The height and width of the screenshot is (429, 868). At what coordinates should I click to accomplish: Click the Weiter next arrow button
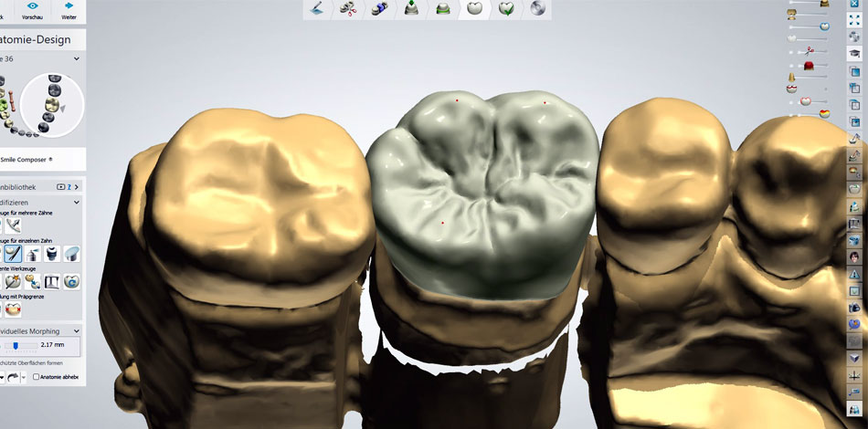(69, 10)
